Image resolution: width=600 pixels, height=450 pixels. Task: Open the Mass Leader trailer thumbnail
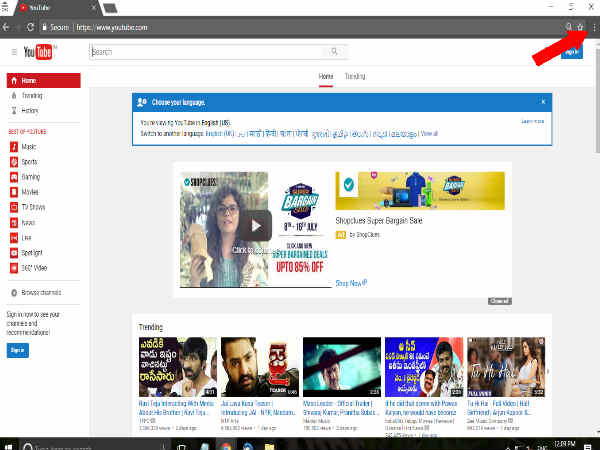click(342, 367)
